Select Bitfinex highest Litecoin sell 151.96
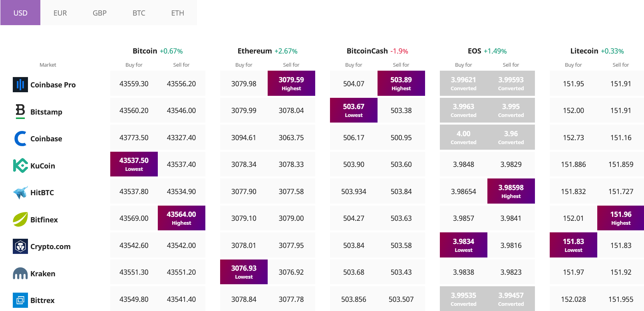 tap(621, 218)
